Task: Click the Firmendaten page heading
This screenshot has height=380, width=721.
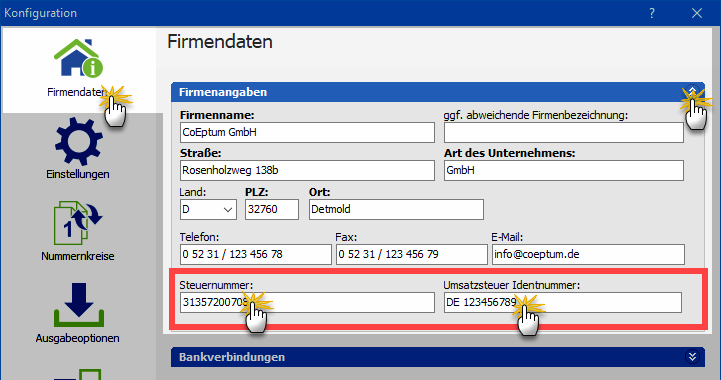Action: click(220, 42)
